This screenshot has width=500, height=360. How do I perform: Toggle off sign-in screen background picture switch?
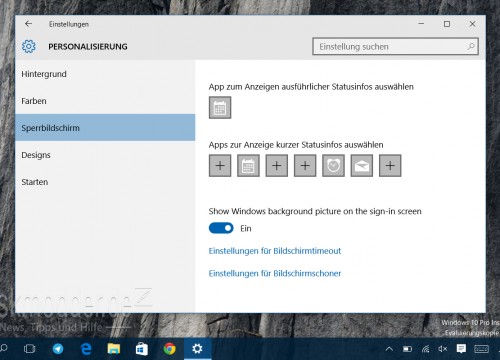[x=221, y=228]
